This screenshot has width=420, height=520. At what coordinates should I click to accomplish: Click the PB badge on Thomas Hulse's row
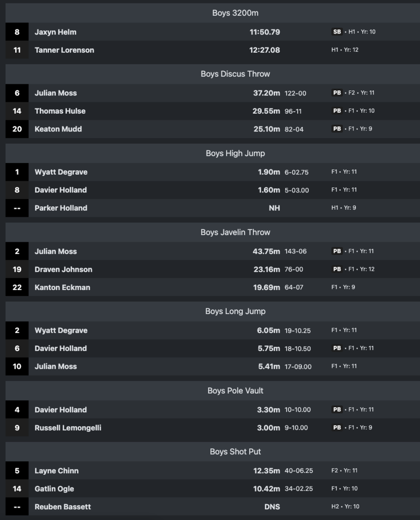click(x=337, y=111)
